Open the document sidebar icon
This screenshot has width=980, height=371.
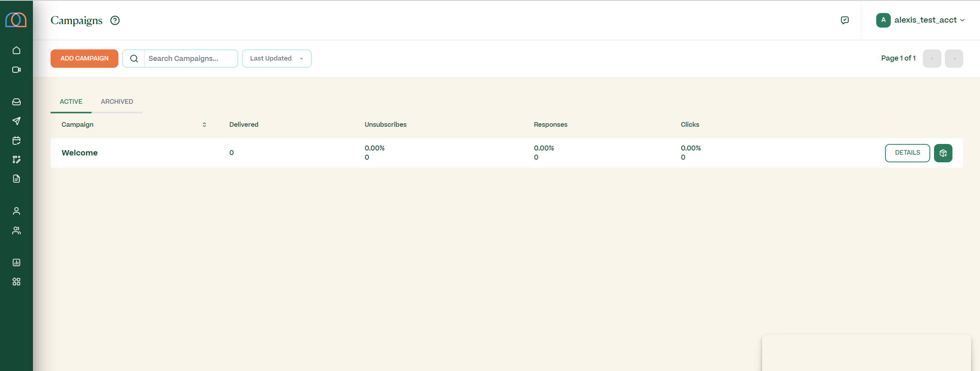coord(16,179)
